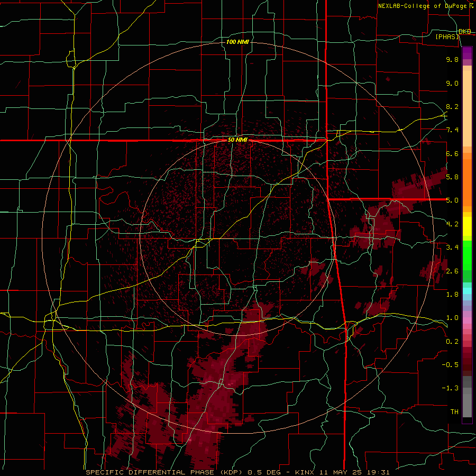476x476 pixels.
Task: Click the 3.4 color scale value
Action: click(x=452, y=248)
